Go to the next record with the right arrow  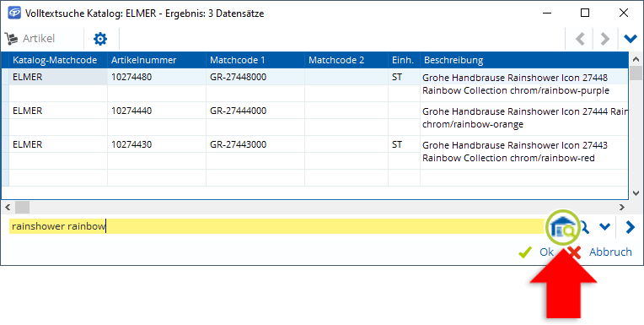[604, 39]
